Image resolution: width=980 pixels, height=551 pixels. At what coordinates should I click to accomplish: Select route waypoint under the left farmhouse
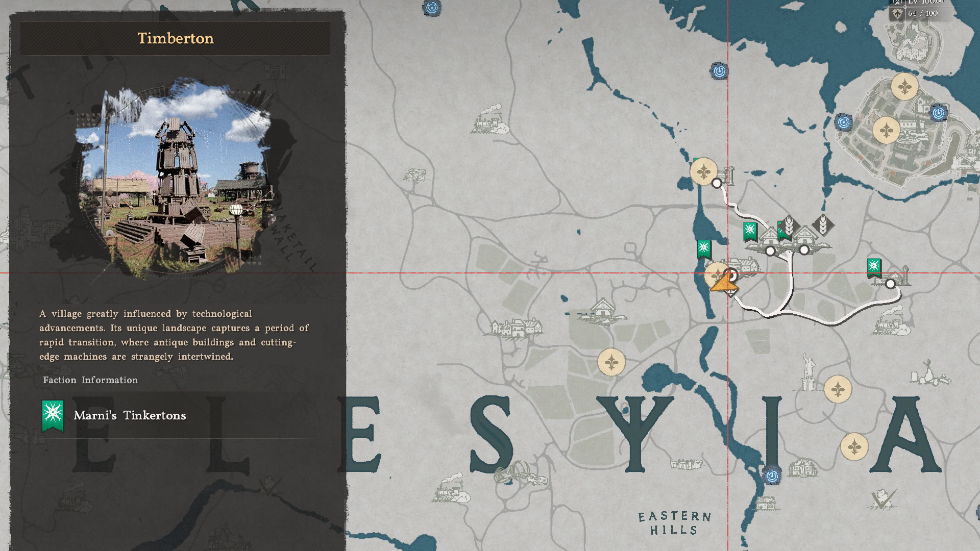point(770,251)
